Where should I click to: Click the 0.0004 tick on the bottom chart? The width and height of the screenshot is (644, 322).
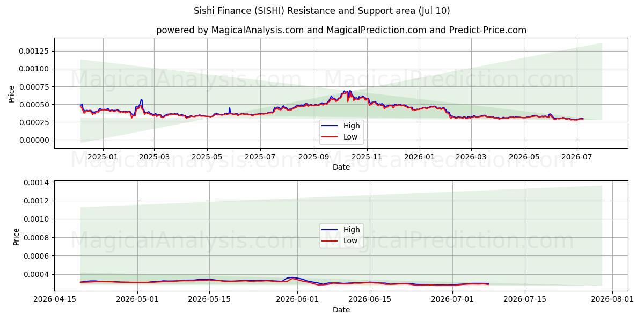point(36,274)
